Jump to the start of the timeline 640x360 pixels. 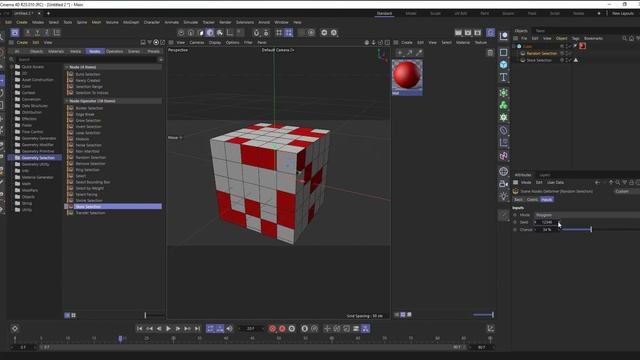pos(140,329)
